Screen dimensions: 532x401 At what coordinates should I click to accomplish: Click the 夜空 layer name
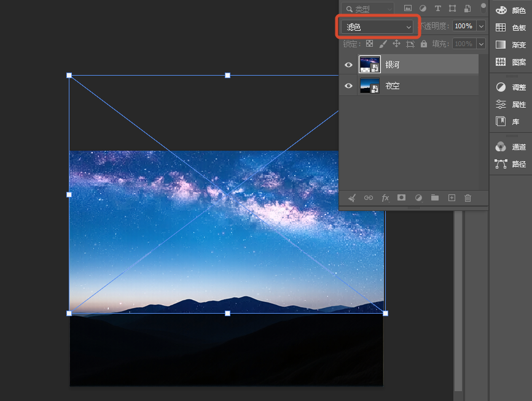point(393,86)
